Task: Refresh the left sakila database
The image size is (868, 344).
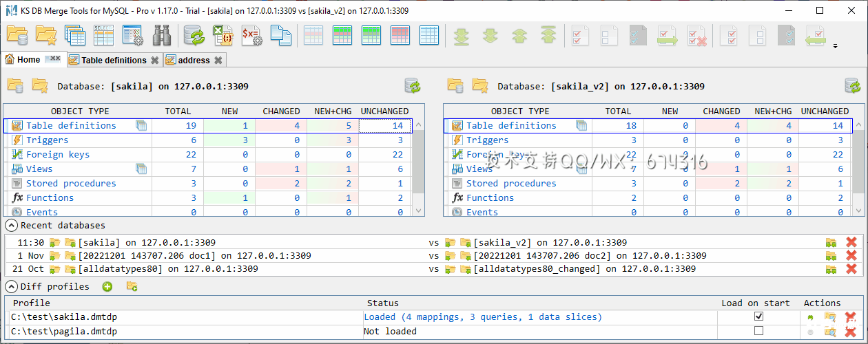Action: 413,86
